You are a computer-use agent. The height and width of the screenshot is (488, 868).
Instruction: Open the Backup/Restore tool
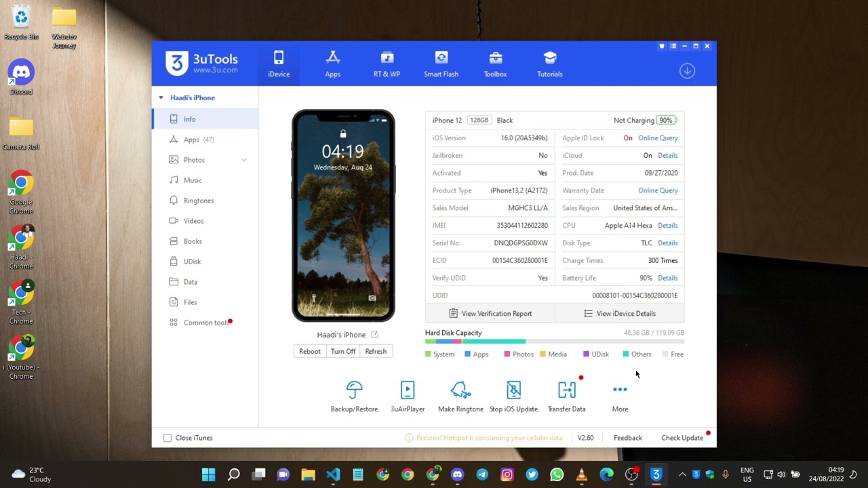(354, 396)
